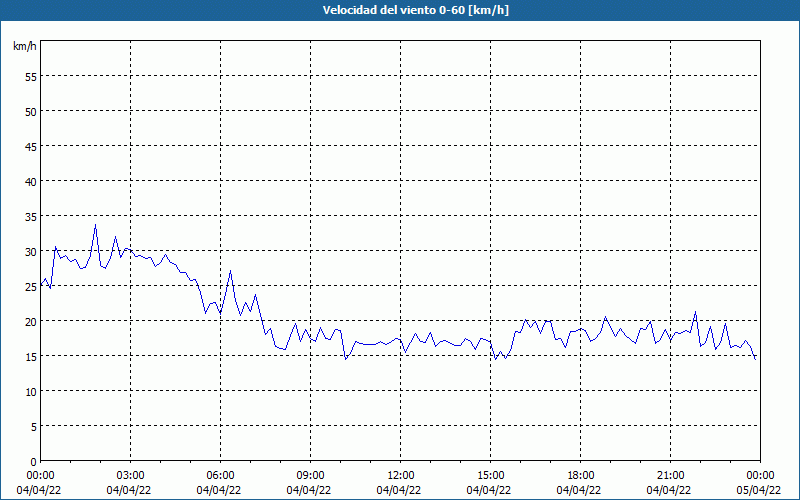Screen dimensions: 800x500
Task: Click the 06:00 time label on the x-axis
Action: [220, 476]
